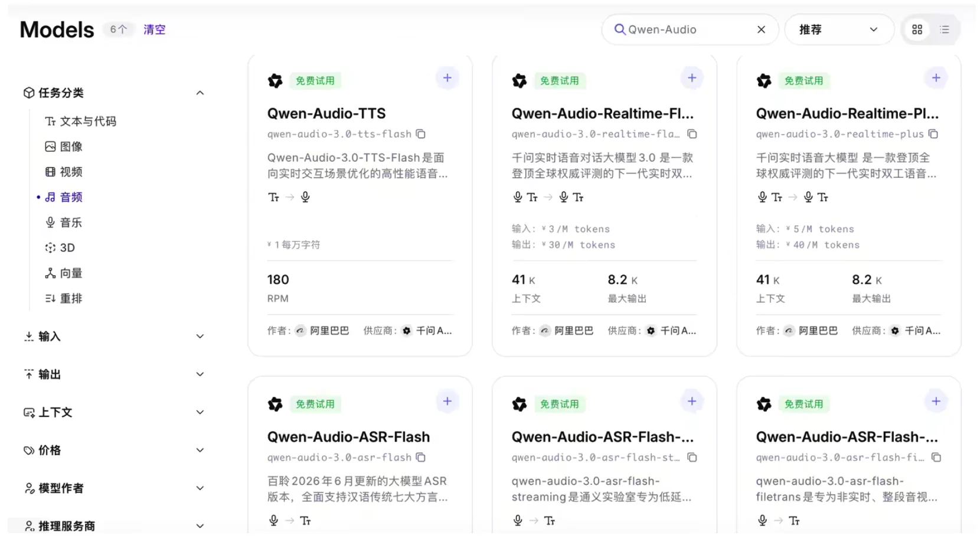Click 清空 to clear filters

(155, 30)
